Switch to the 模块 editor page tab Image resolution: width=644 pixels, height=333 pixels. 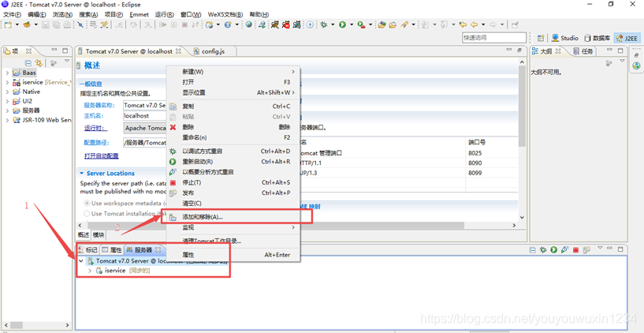[99, 234]
